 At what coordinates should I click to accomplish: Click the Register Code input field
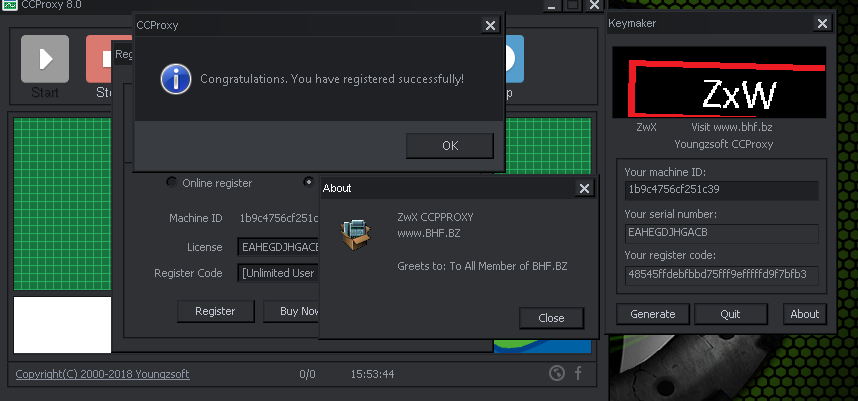click(x=279, y=272)
